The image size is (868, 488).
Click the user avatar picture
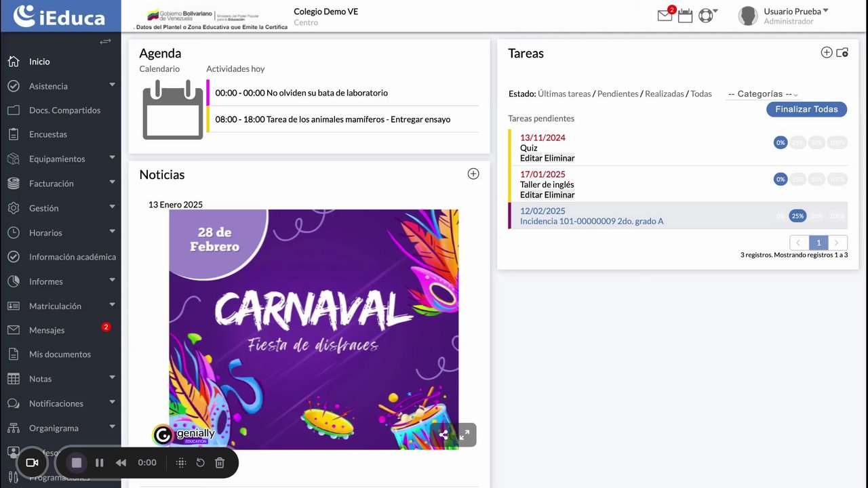click(x=748, y=16)
